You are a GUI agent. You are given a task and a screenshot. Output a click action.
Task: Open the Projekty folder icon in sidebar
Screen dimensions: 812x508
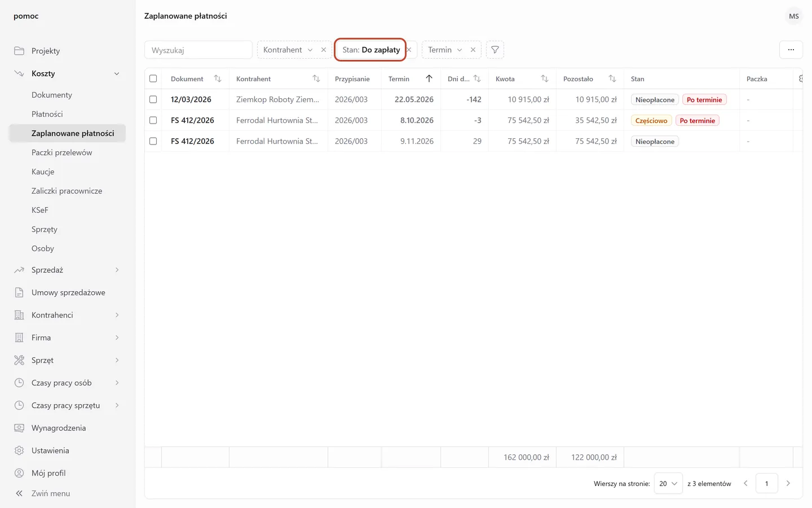tap(19, 51)
